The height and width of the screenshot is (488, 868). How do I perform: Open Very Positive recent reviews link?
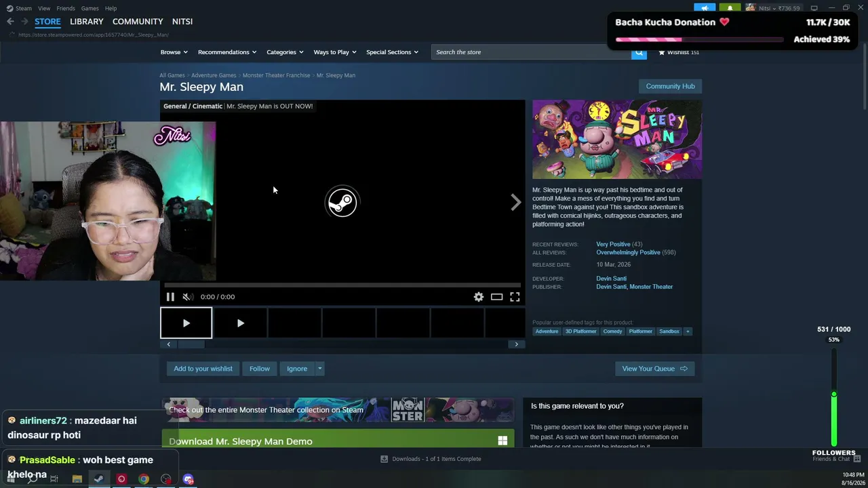(x=613, y=244)
